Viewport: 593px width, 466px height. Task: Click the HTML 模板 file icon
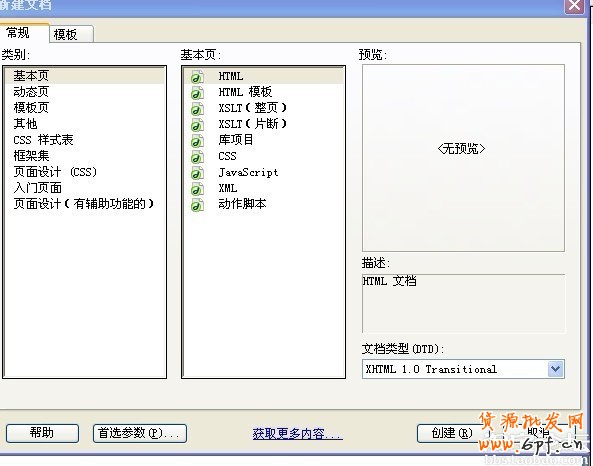pos(197,93)
